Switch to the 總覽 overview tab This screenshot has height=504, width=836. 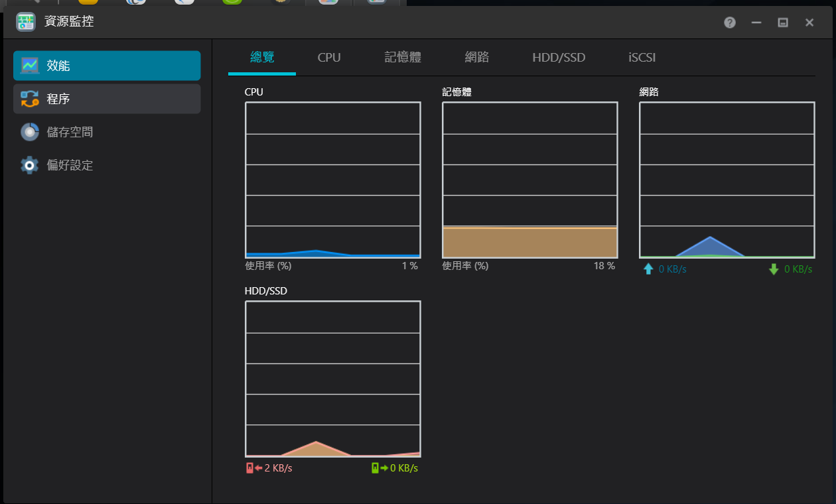(x=262, y=58)
